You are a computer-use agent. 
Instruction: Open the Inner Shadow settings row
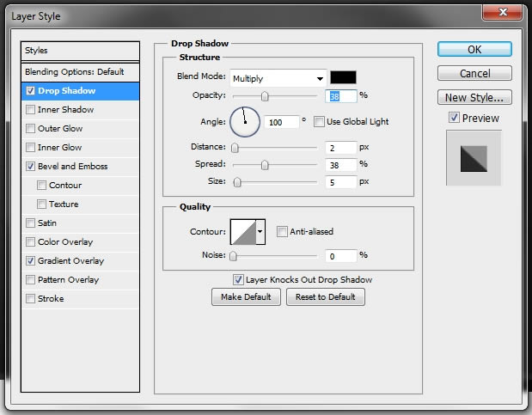(x=80, y=110)
